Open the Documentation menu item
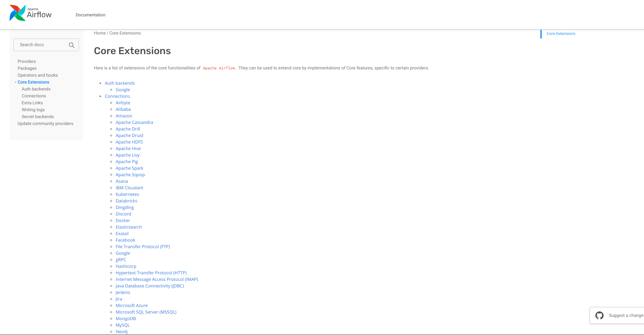644x335 pixels. 90,15
